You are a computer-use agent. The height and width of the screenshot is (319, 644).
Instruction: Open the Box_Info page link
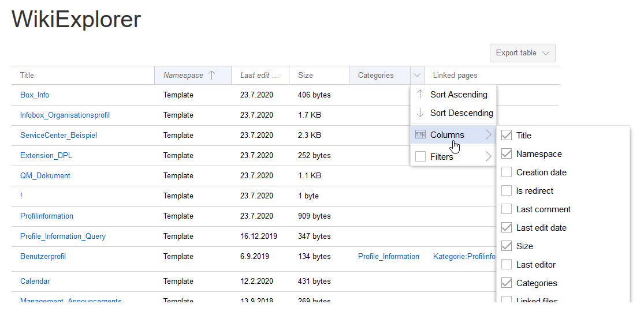tap(35, 95)
